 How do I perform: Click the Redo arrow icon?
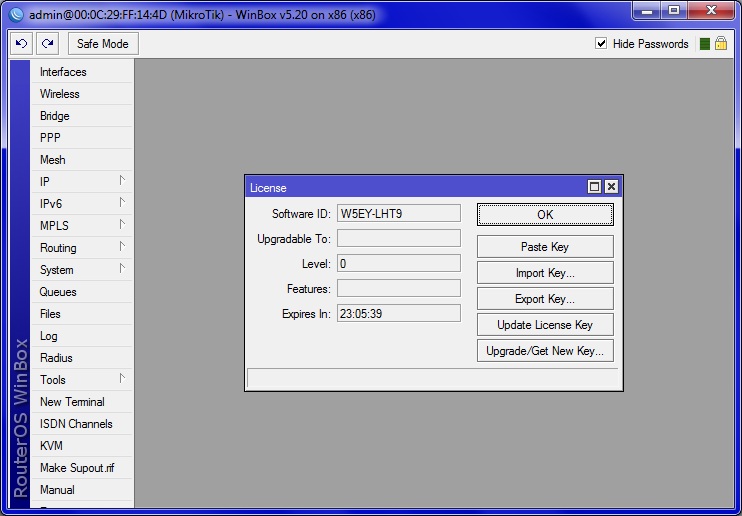point(47,44)
